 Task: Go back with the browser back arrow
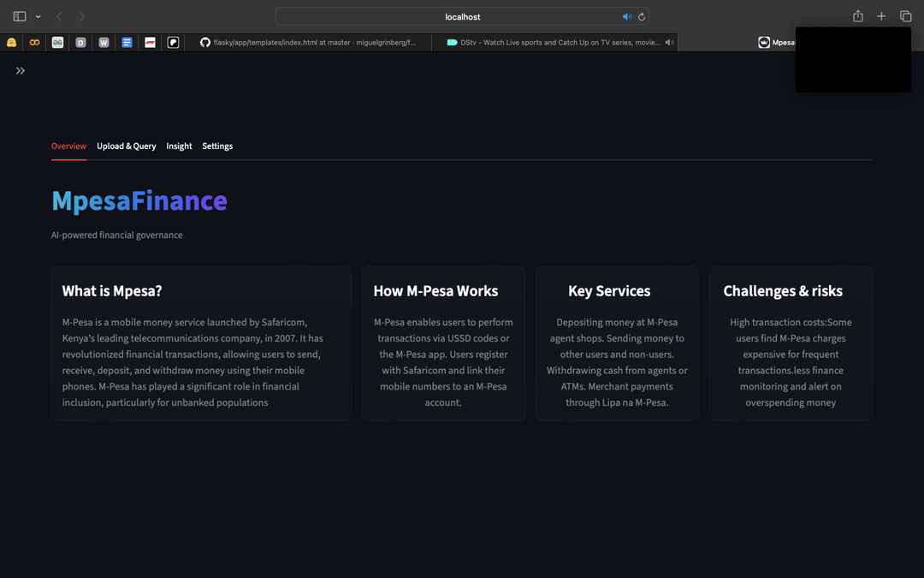pos(59,16)
